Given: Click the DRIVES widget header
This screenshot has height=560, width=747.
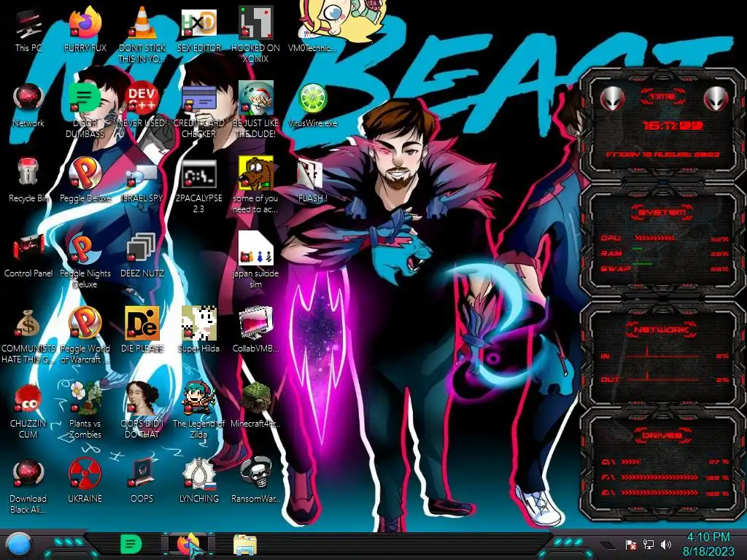Looking at the screenshot, I should click(x=661, y=435).
